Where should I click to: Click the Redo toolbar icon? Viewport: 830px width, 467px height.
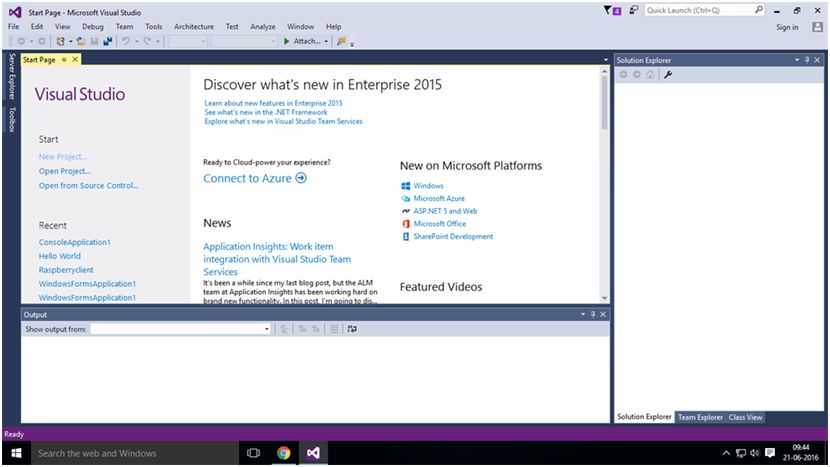147,41
